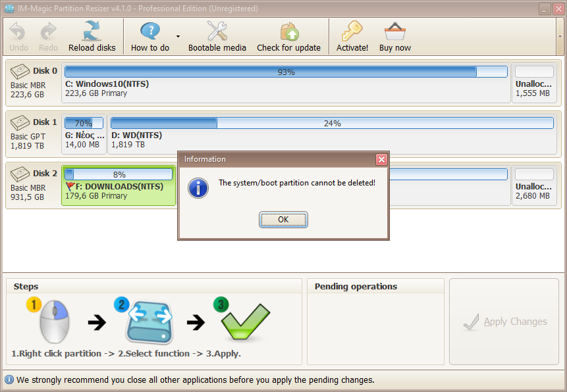This screenshot has height=392, width=567.
Task: Click the step 1 mouse icon
Action: (54, 321)
